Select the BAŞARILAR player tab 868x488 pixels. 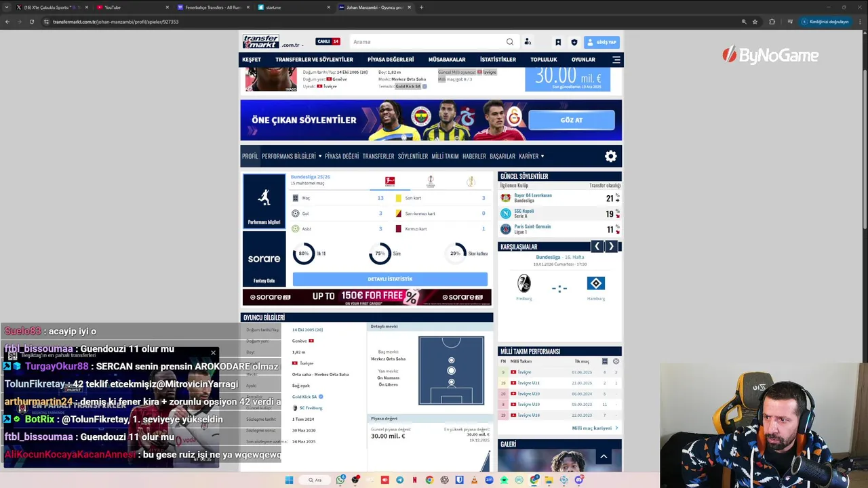coord(502,156)
